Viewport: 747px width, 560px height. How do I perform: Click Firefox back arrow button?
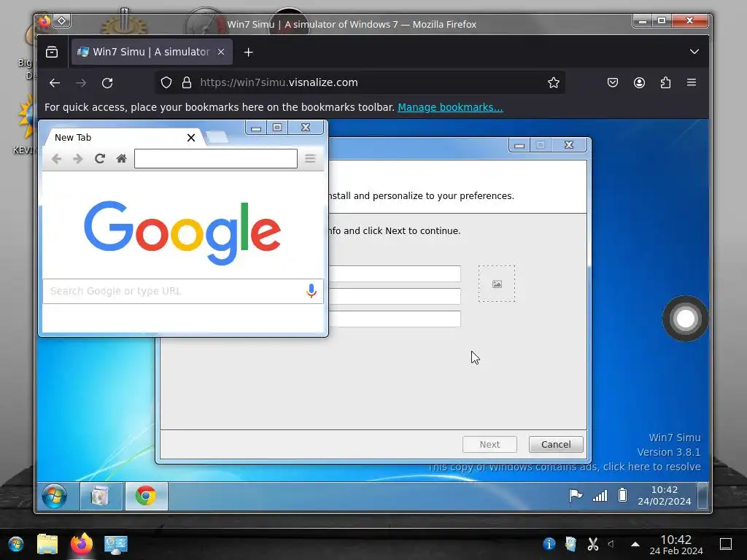pos(55,83)
